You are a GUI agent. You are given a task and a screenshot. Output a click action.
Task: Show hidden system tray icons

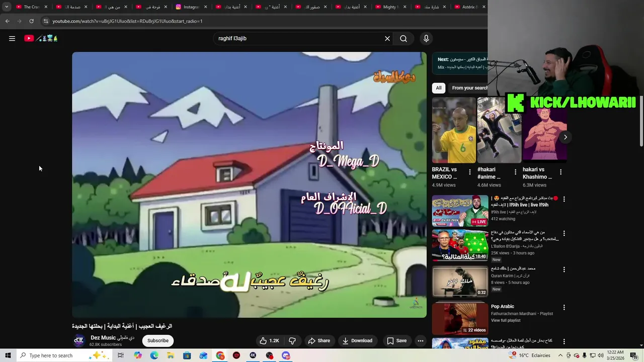click(560, 355)
